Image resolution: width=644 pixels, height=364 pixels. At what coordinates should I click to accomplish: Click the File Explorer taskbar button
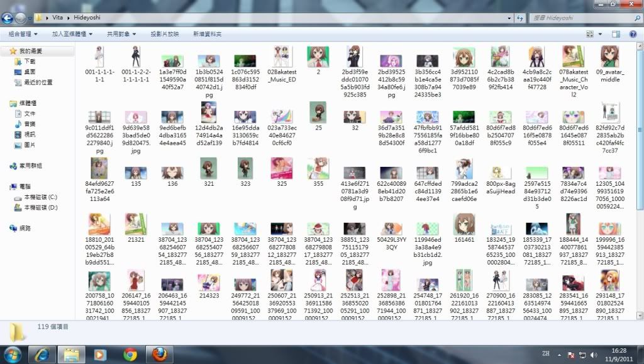[x=72, y=355]
